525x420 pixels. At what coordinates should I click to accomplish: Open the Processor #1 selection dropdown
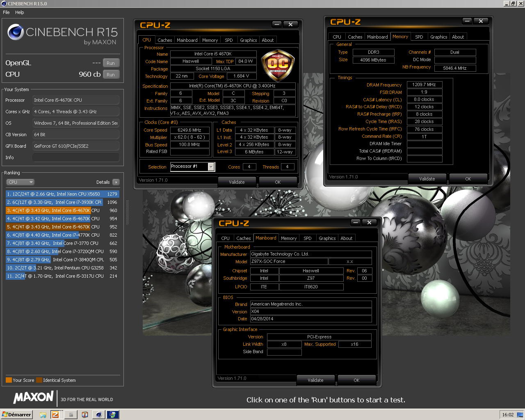pyautogui.click(x=211, y=167)
